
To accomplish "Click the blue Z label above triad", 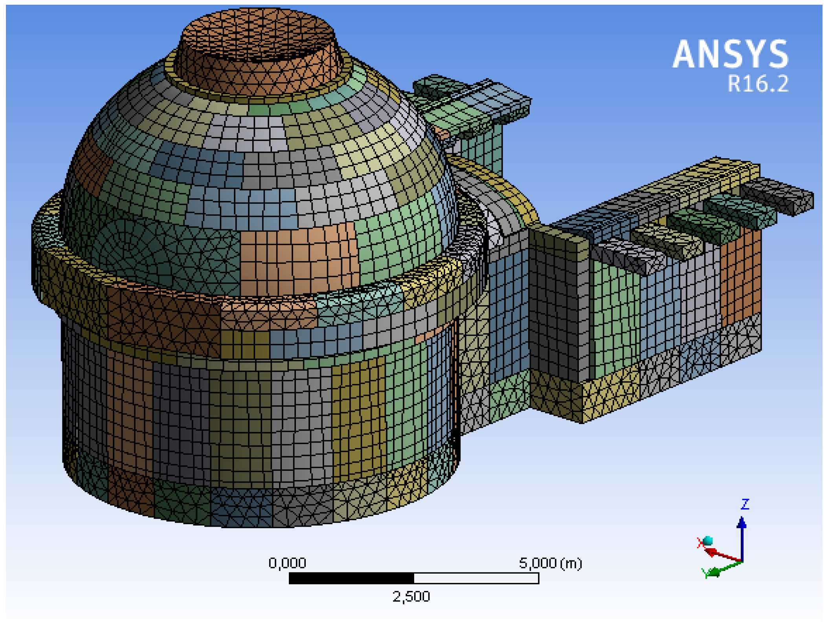I will pos(745,504).
